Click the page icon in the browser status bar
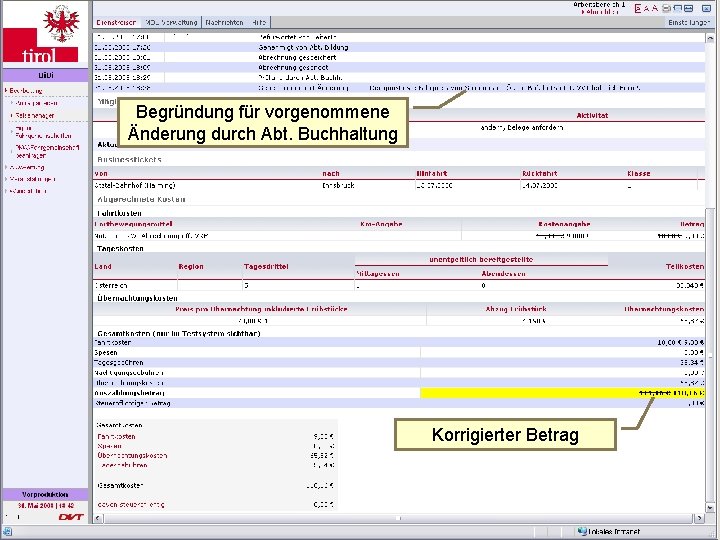 [7, 532]
